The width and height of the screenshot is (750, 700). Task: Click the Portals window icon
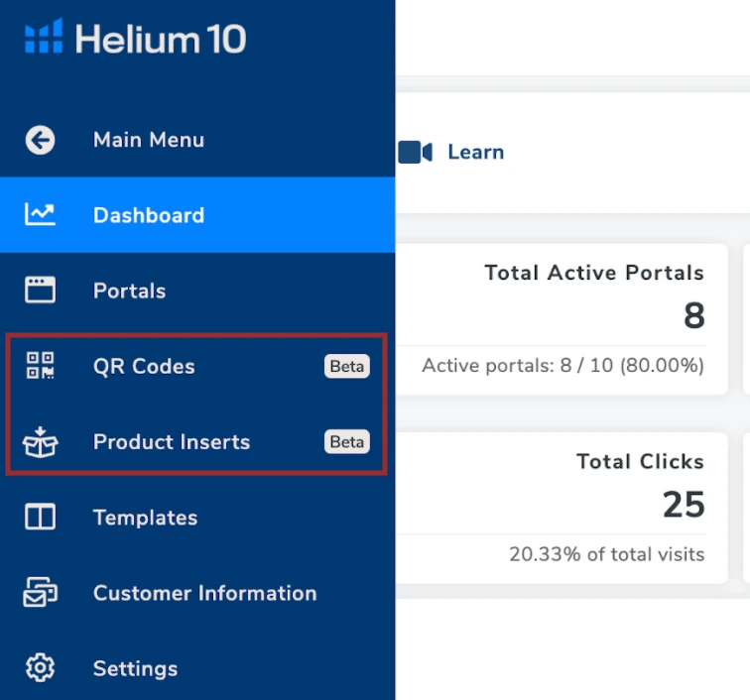(40, 290)
